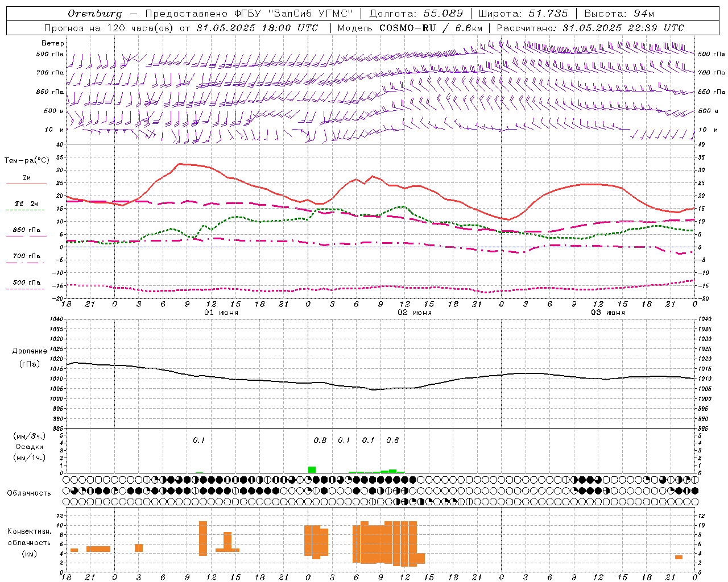Click the '0.8' precipitation amount value
This screenshot has height=582, width=728.
pos(320,440)
